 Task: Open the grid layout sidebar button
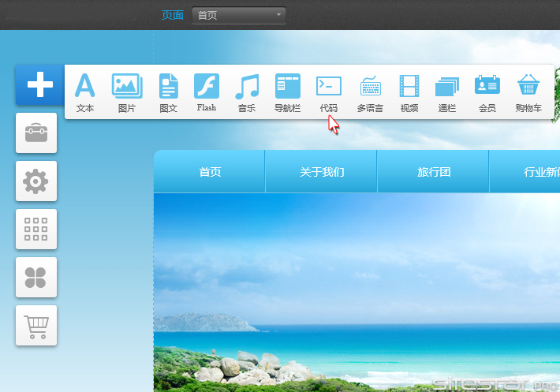coord(36,230)
